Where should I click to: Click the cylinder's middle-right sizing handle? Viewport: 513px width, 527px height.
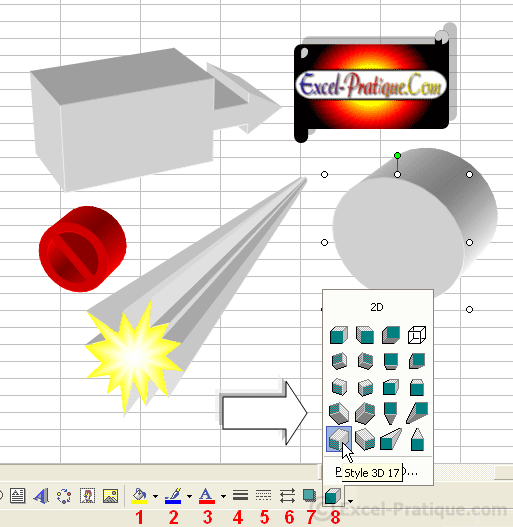tap(470, 242)
